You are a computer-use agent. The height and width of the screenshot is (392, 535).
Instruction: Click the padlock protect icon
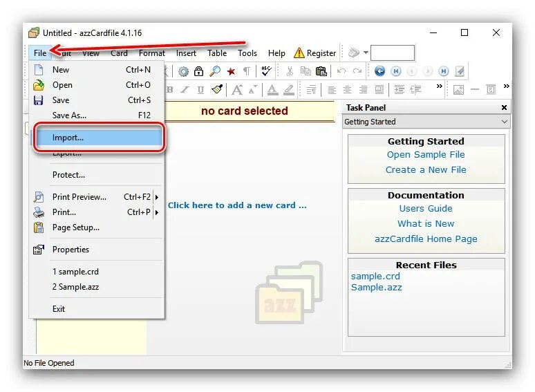(x=198, y=71)
